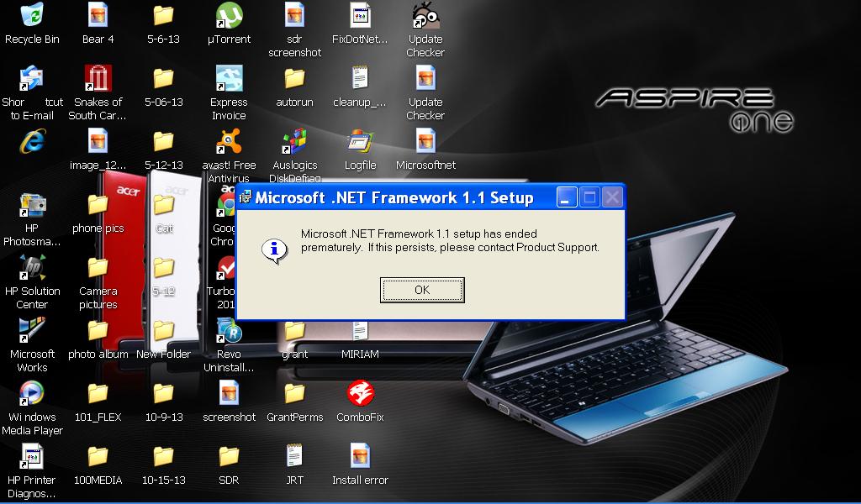
Task: Select the 5-6-13 folder
Action: [x=163, y=15]
